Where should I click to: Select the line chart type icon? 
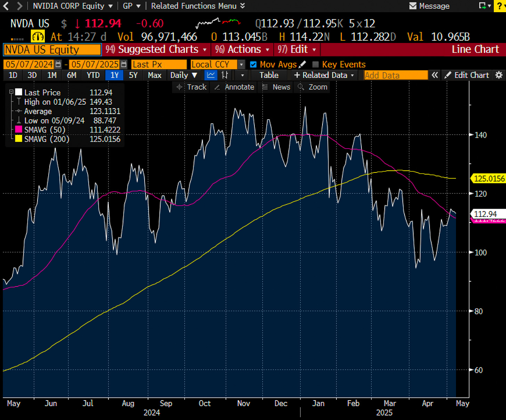tap(211, 75)
